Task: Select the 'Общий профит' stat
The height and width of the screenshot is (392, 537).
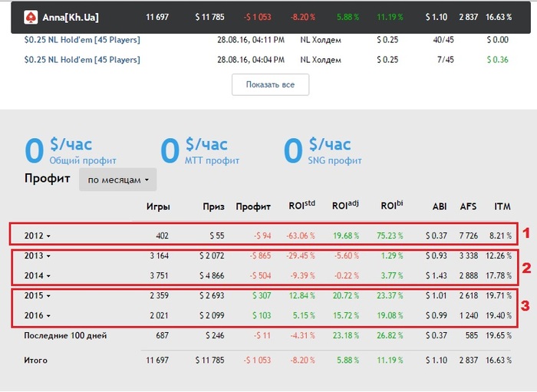Action: point(82,160)
